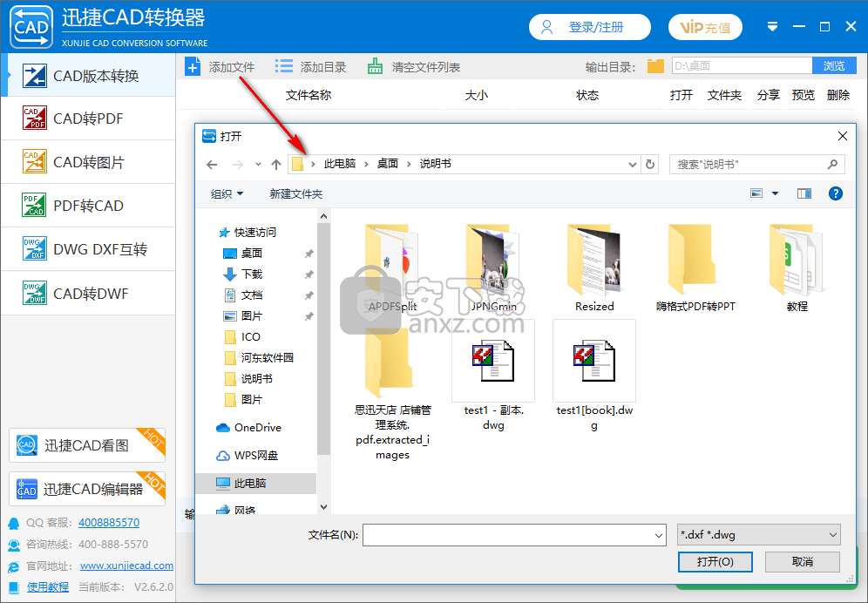Image resolution: width=868 pixels, height=603 pixels.
Task: Toggle the preview pane icon
Action: 804,193
